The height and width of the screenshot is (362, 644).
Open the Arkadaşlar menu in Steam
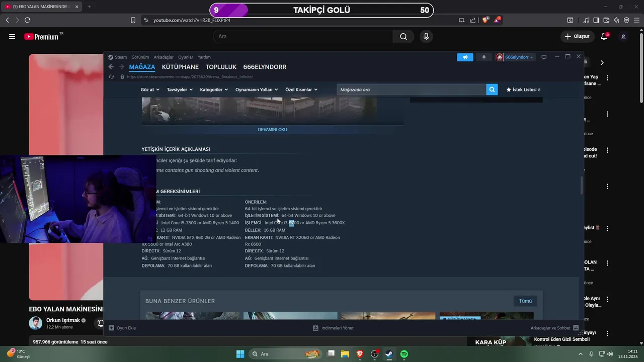click(x=164, y=57)
